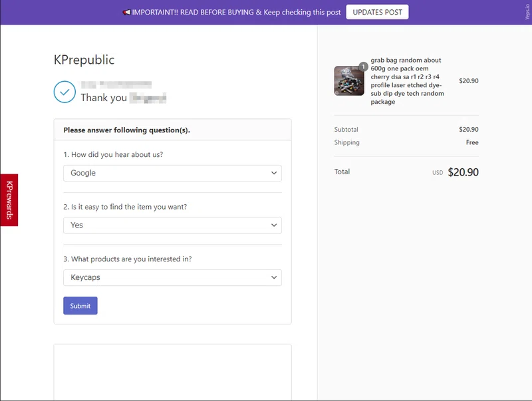This screenshot has height=401, width=532.
Task: Click the 'Thank you' text
Action: pyautogui.click(x=104, y=98)
